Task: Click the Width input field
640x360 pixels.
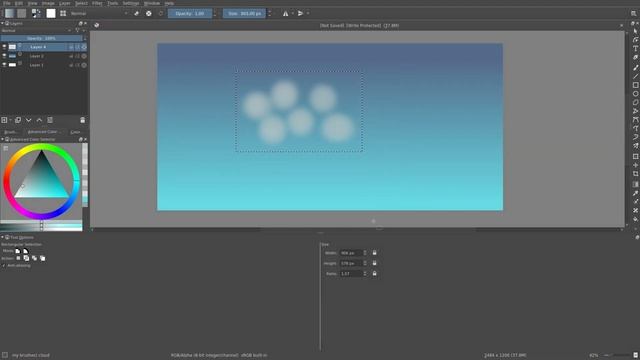Action: pos(351,253)
